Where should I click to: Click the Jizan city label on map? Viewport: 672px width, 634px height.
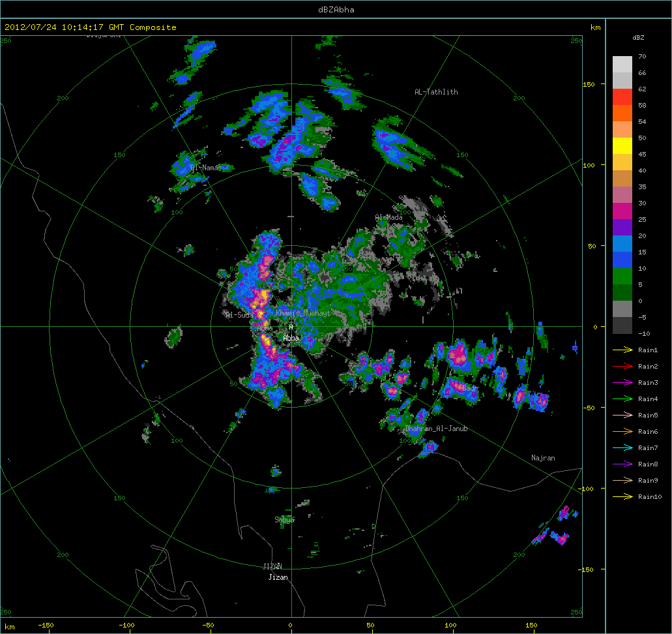pos(278,578)
